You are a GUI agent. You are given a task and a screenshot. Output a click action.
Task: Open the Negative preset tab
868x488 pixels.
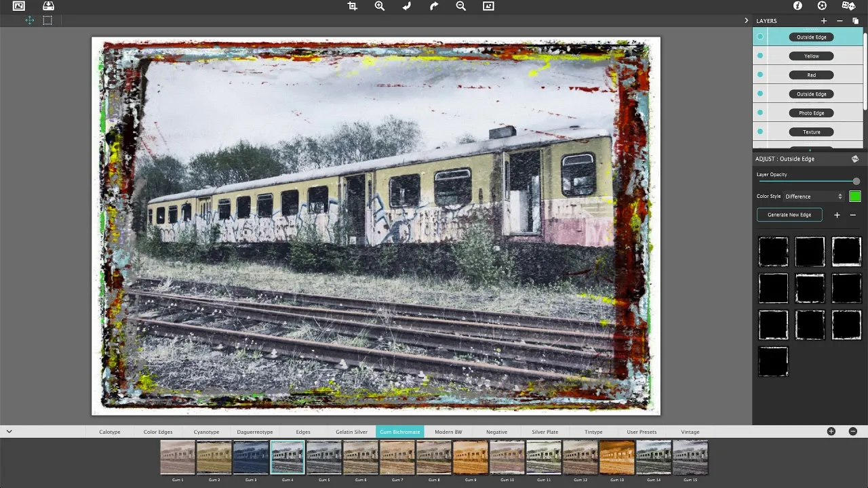[x=496, y=432]
